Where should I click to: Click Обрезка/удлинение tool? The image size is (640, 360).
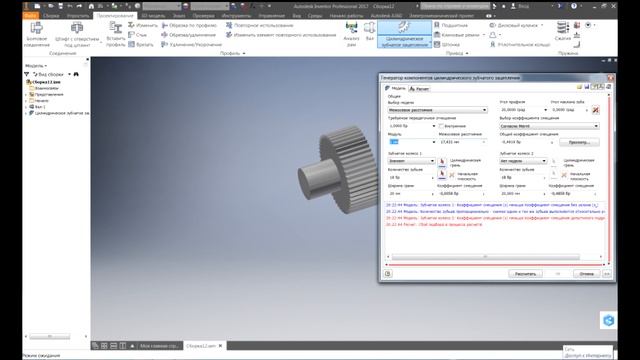(188, 35)
